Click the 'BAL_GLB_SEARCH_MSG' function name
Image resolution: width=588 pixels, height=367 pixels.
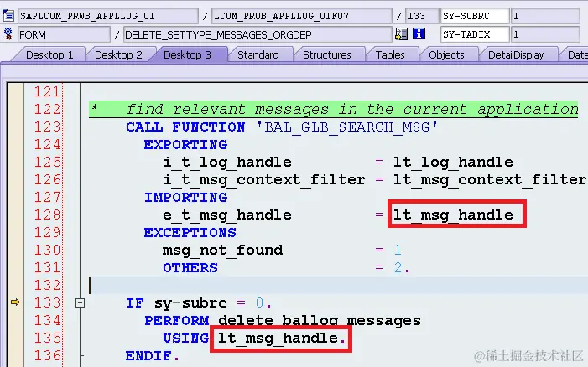pos(347,127)
